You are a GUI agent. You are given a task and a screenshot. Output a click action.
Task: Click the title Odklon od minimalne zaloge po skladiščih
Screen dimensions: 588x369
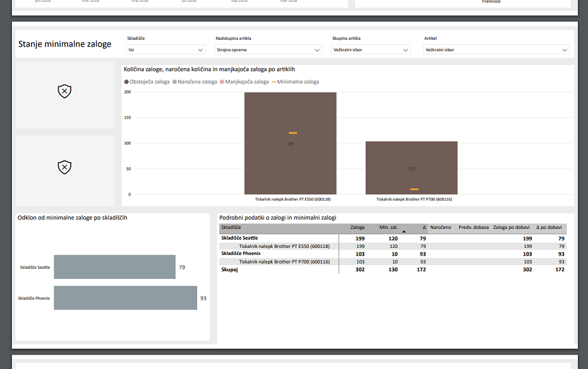tap(73, 218)
